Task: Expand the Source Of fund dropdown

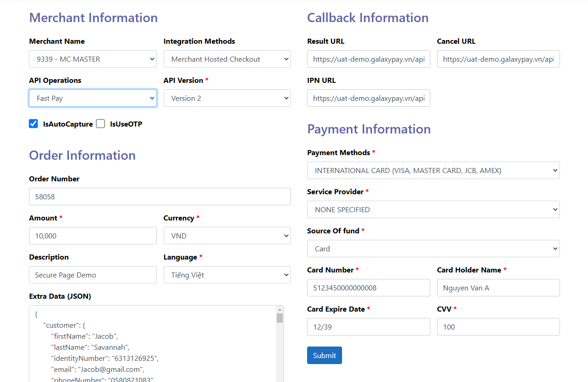Action: click(433, 249)
